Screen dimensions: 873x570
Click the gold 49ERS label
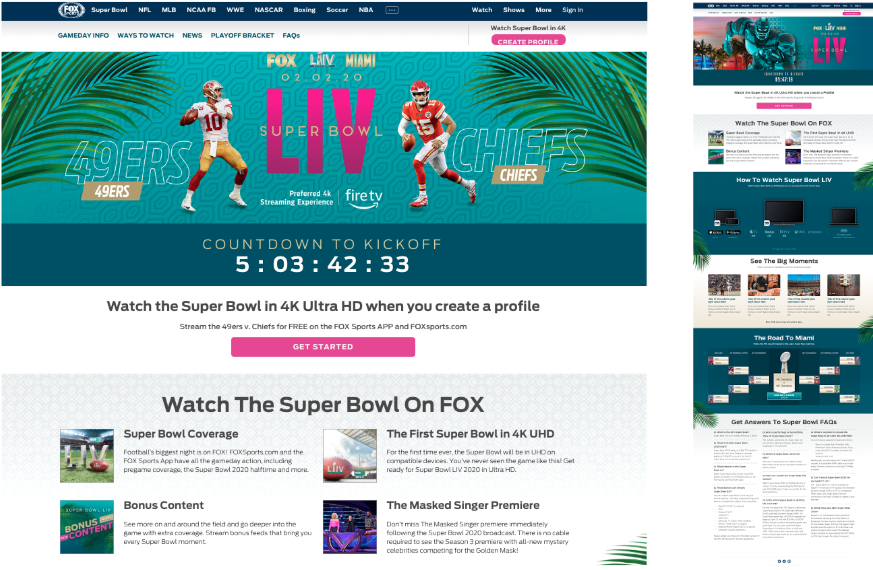[112, 191]
